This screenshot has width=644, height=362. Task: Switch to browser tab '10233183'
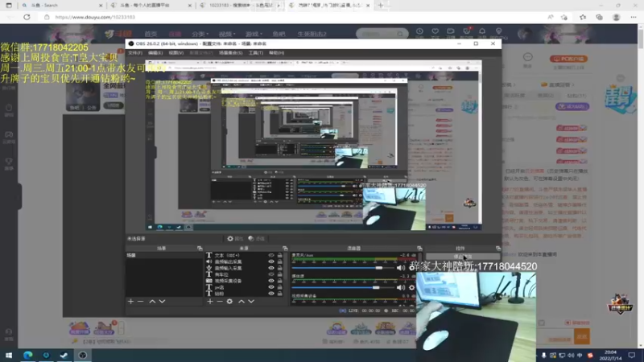point(240,6)
